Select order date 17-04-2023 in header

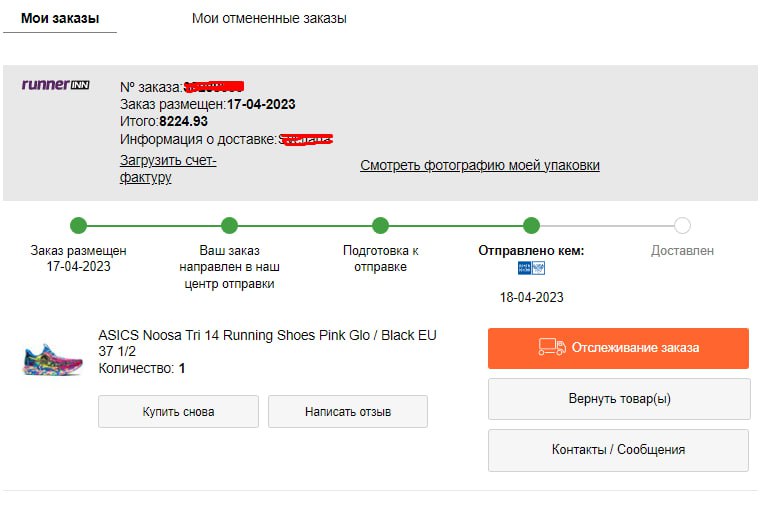tap(261, 105)
